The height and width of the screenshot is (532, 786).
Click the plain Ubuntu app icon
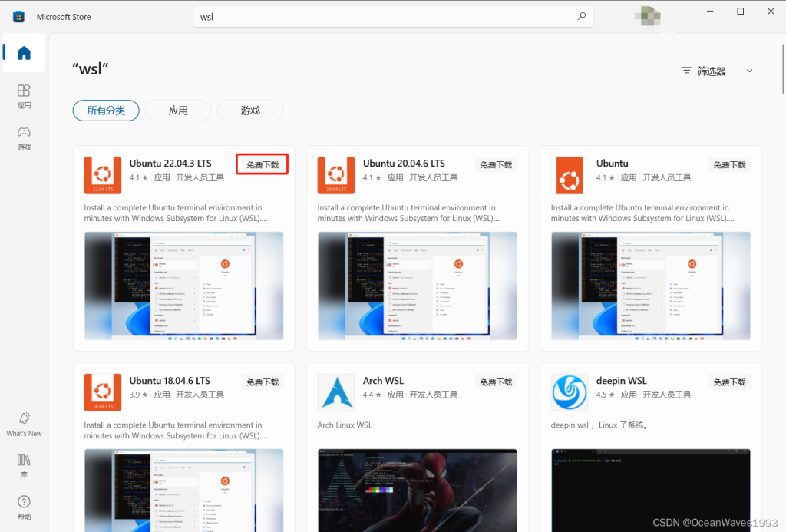tap(570, 175)
